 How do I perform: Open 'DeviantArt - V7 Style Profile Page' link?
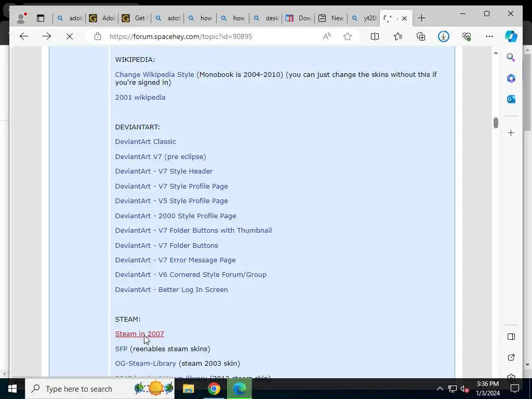[171, 186]
